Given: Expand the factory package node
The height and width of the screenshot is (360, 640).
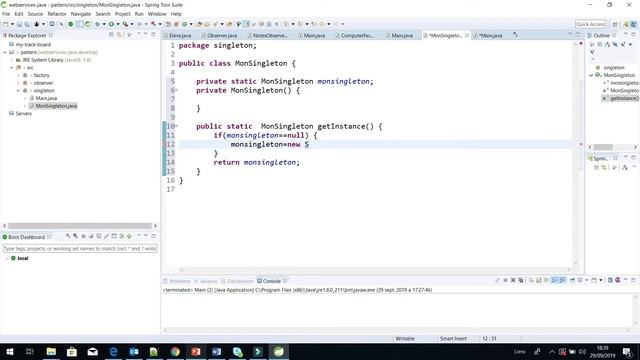Looking at the screenshot, I should tap(18, 75).
